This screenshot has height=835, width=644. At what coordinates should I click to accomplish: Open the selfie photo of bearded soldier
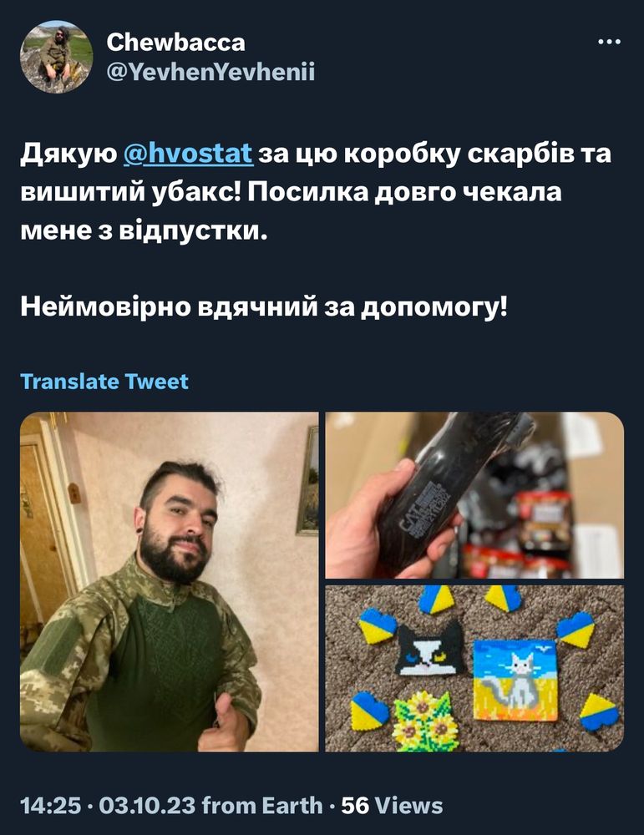pos(170,581)
